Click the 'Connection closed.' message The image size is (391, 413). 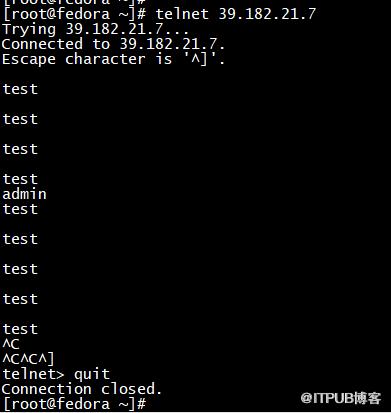[82, 389]
